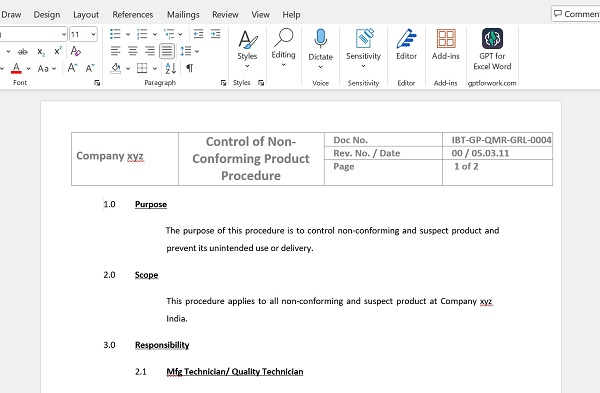
Task: Open font color dropdown arrow
Action: point(28,69)
